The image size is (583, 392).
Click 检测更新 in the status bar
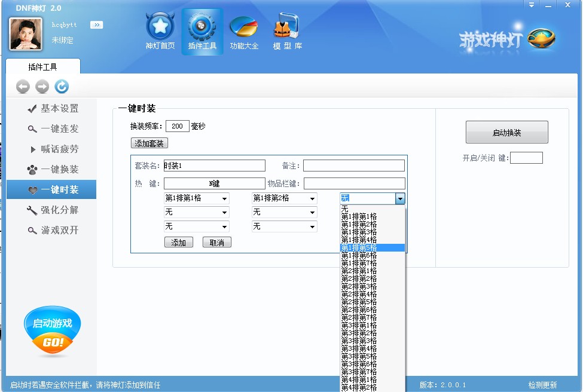point(542,385)
